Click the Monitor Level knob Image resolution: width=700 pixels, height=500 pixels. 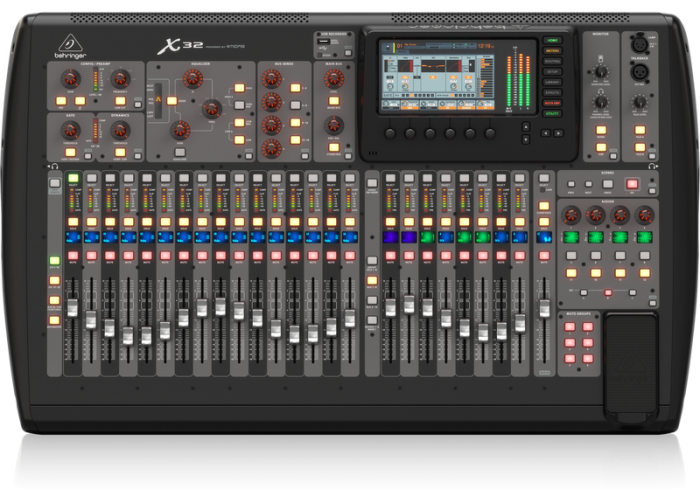(601, 71)
